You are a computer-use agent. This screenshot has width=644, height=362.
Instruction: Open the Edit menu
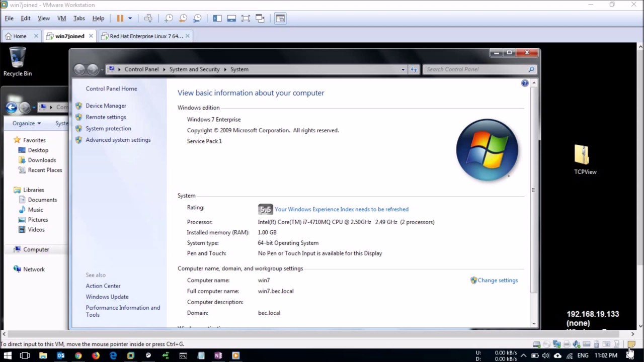[26, 18]
